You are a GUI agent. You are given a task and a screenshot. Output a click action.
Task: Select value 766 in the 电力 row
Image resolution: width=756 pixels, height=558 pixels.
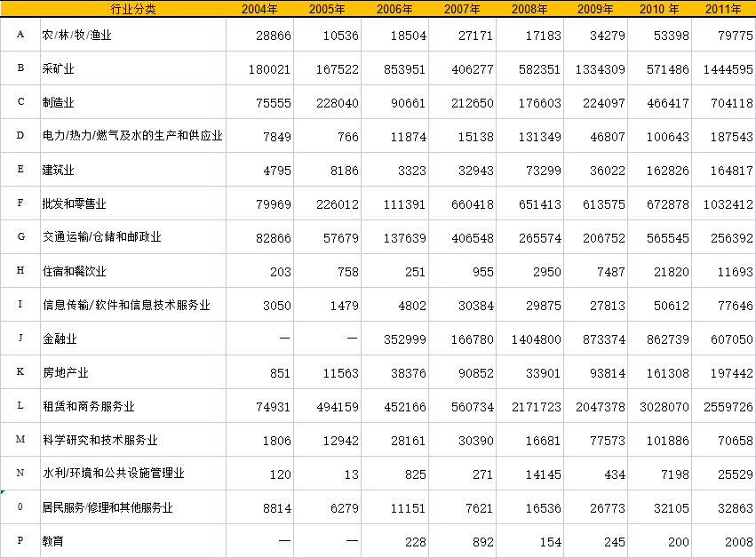[x=328, y=136]
